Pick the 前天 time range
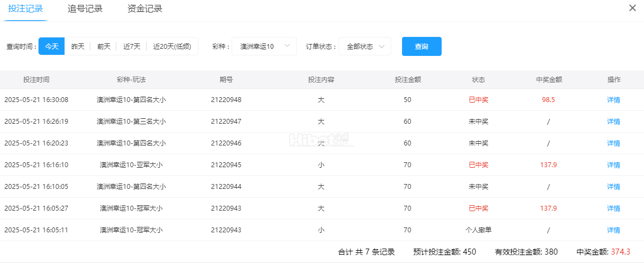Image resolution: width=644 pixels, height=279 pixels. 104,47
